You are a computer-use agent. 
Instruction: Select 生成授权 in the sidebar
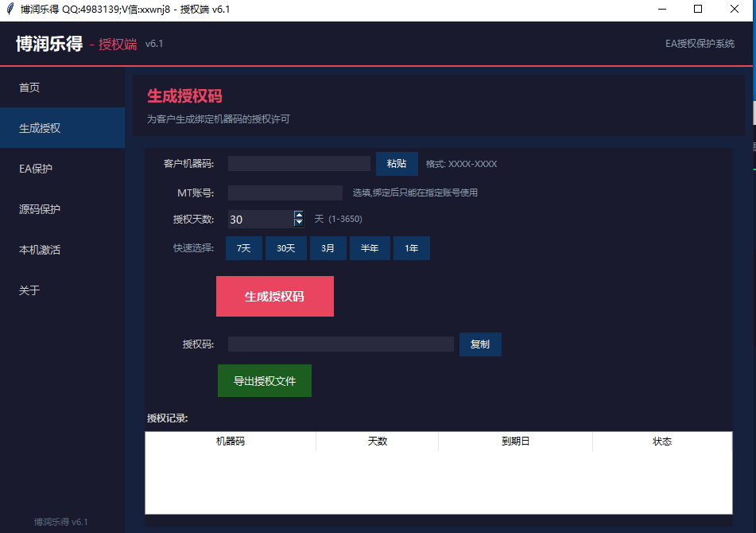tap(62, 128)
